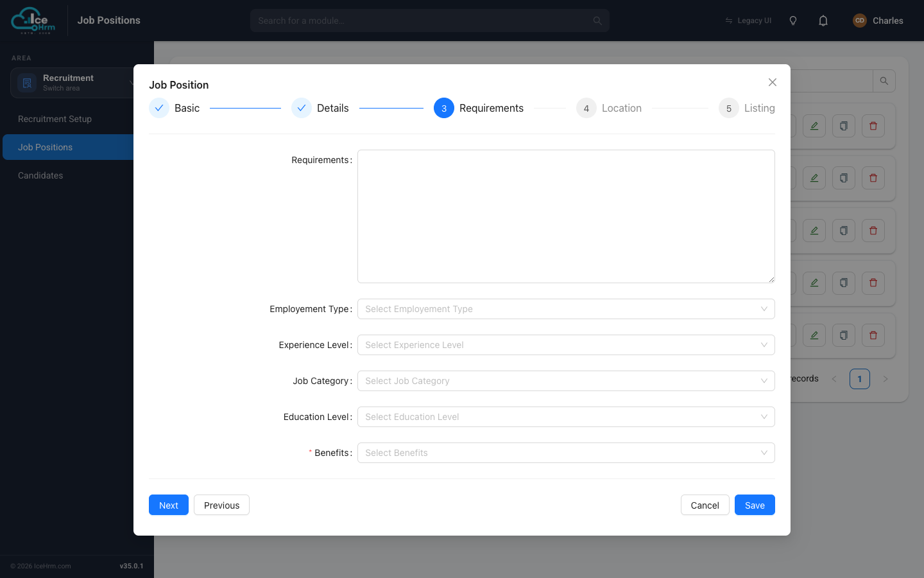Go to previous pagination page arrow
The height and width of the screenshot is (578, 924).
(x=834, y=379)
